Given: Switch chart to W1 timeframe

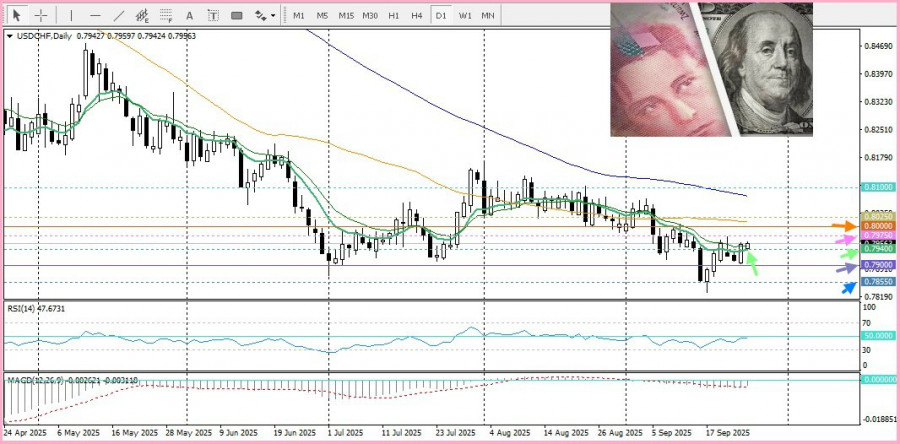Looking at the screenshot, I should (465, 15).
